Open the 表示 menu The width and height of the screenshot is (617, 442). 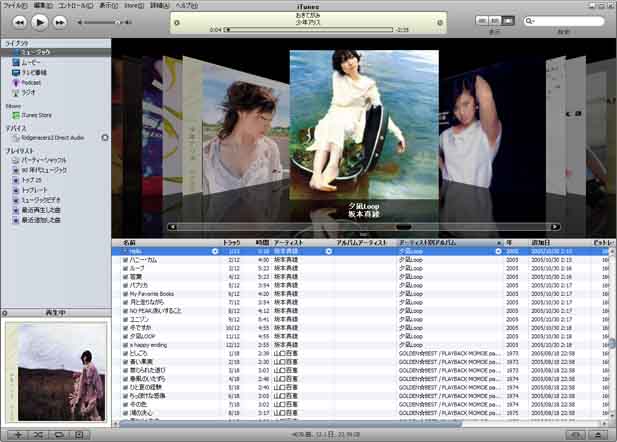pos(108,6)
